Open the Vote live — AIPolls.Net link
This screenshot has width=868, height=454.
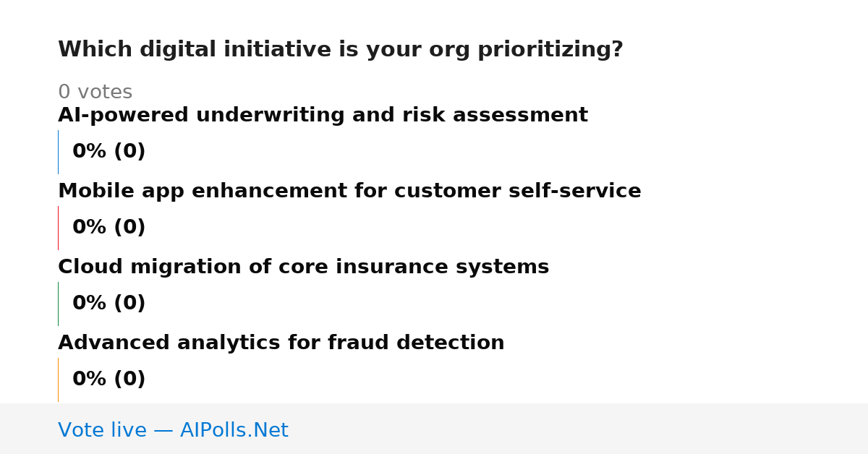(173, 431)
